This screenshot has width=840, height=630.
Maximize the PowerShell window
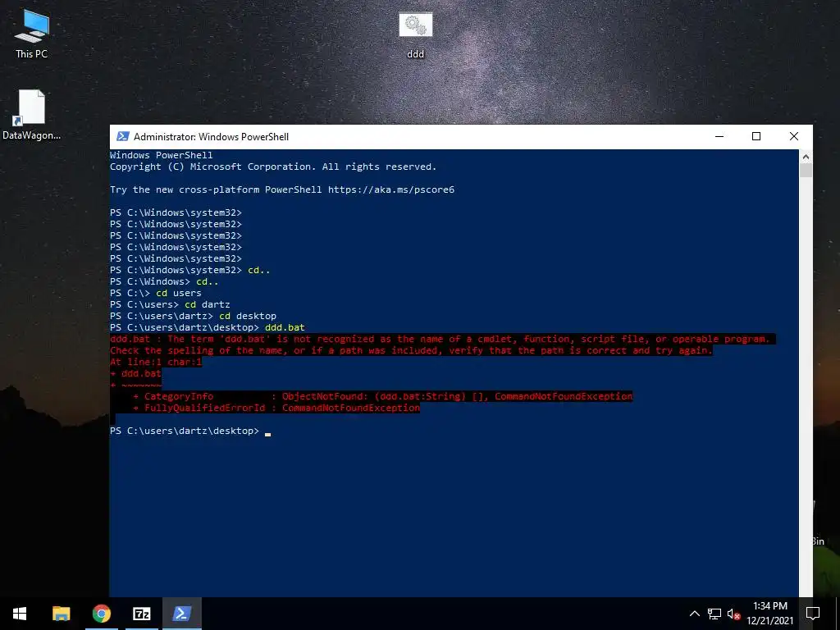(x=756, y=137)
